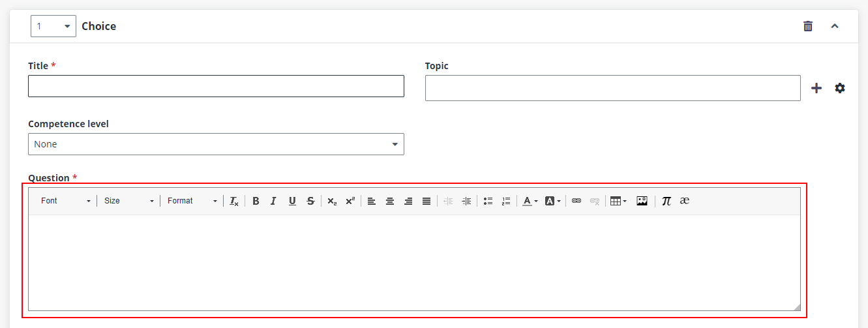Toggle strikethrough formatting

310,201
